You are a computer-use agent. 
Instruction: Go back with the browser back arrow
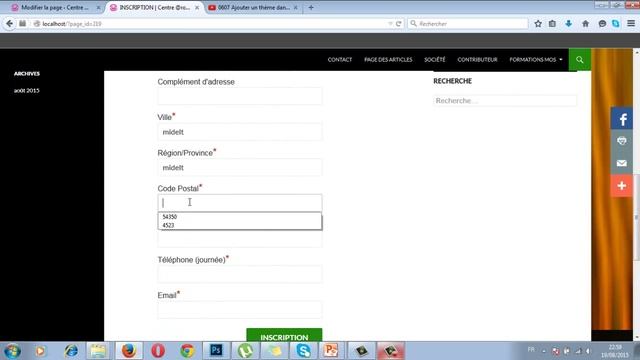[9, 24]
